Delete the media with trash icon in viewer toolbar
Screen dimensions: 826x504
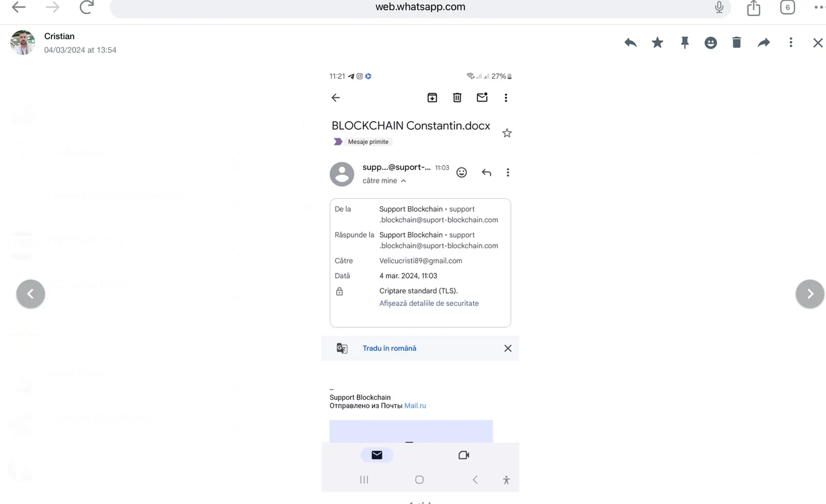tap(737, 42)
